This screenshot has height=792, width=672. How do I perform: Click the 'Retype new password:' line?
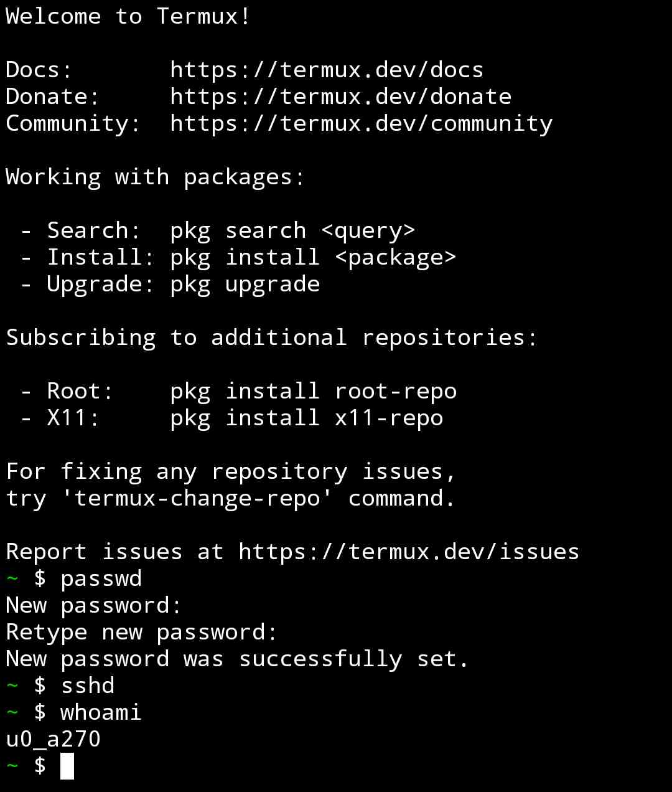pos(141,632)
